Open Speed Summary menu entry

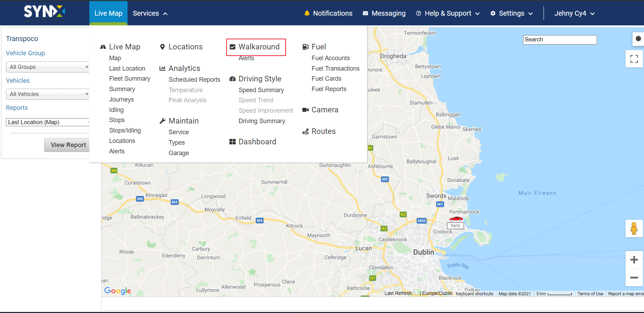coord(261,90)
